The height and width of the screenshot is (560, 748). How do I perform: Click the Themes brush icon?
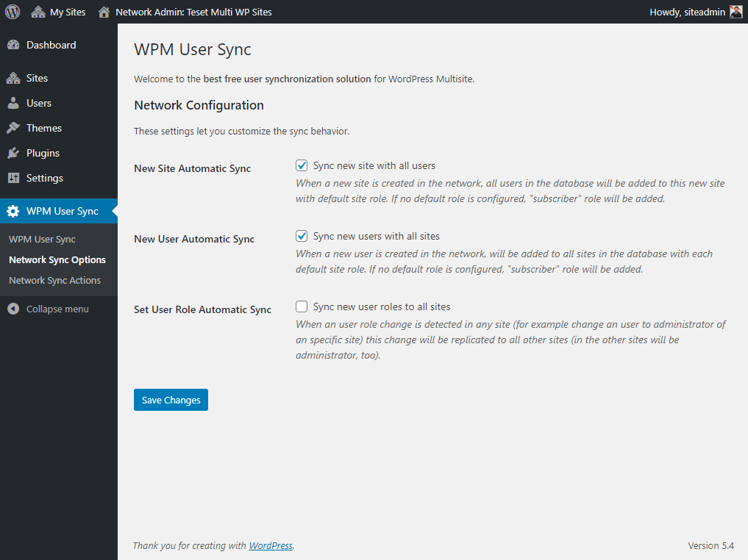(x=13, y=128)
